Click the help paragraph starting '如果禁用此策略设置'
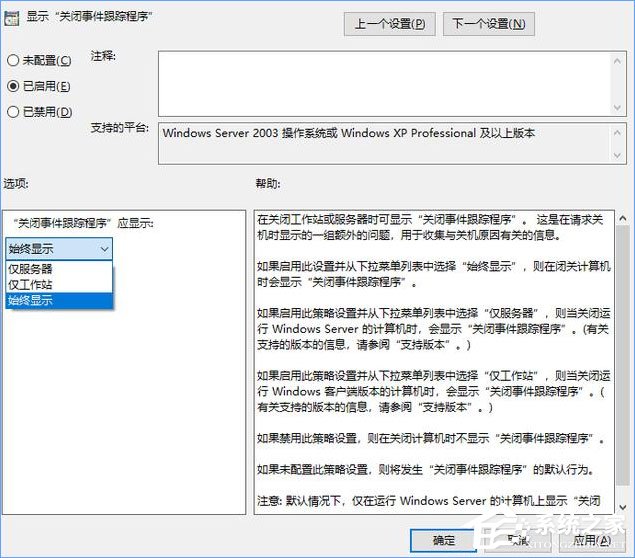Screen dimensions: 635x558 tap(431, 438)
